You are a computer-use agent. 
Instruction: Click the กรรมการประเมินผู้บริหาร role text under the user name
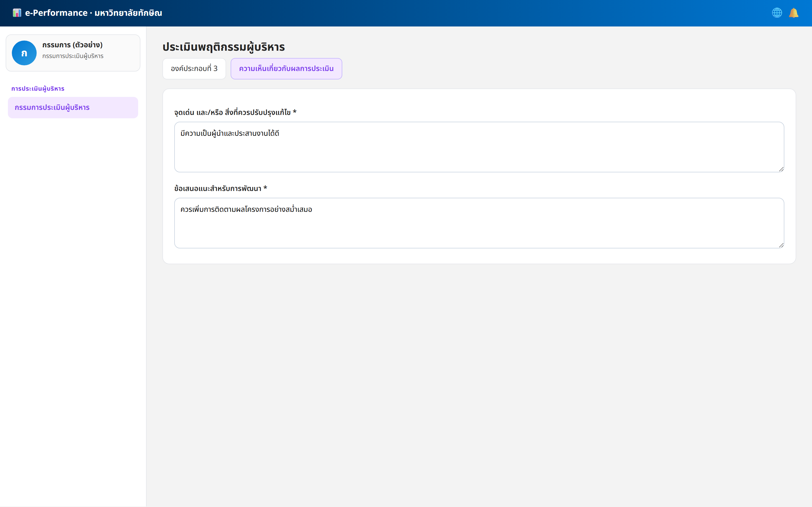(73, 56)
